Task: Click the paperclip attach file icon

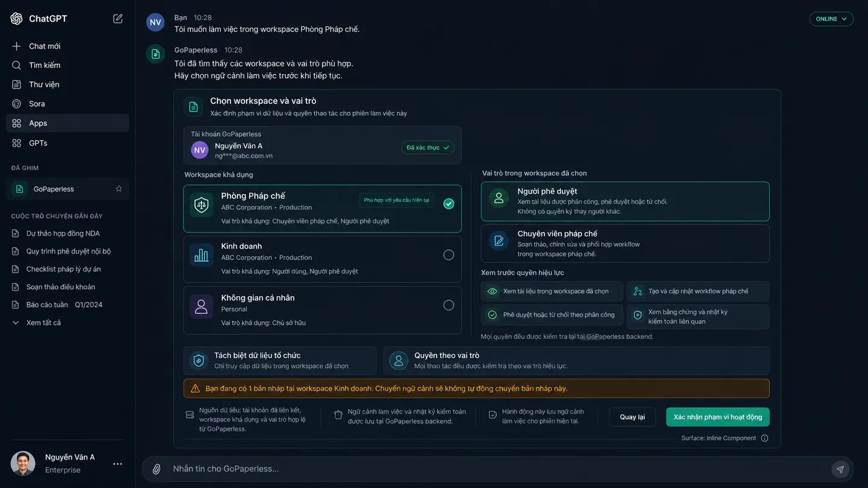Action: click(x=157, y=469)
